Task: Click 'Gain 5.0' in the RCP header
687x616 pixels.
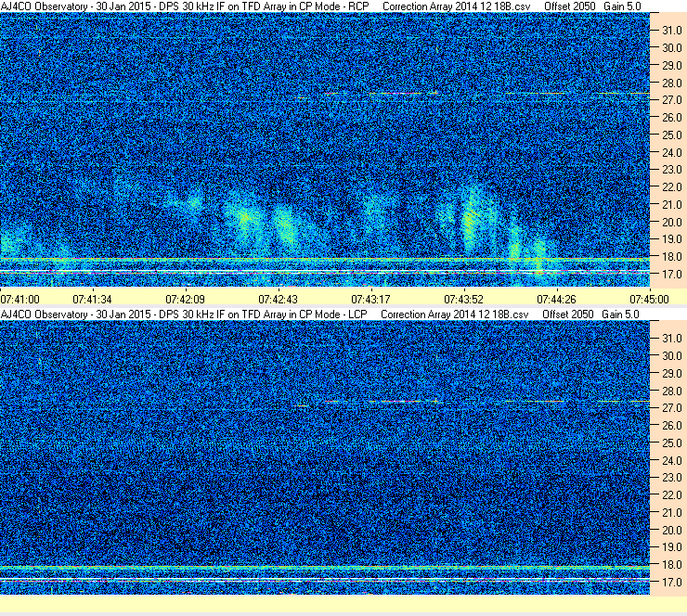Action: pyautogui.click(x=622, y=6)
